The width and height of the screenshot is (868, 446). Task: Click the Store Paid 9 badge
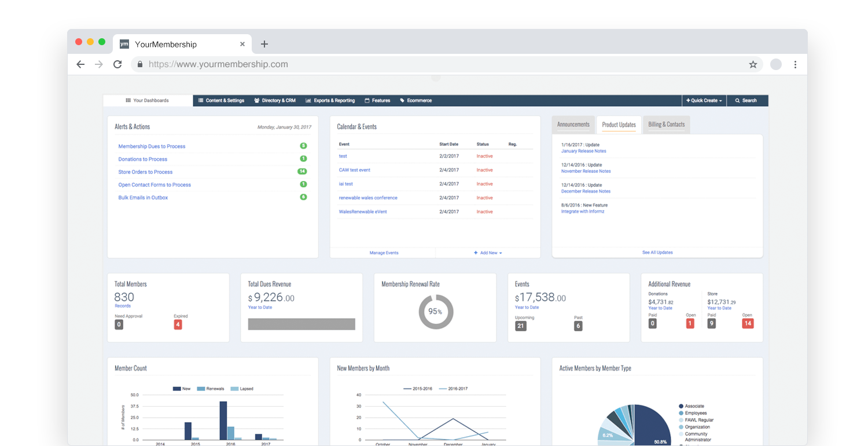tap(712, 324)
